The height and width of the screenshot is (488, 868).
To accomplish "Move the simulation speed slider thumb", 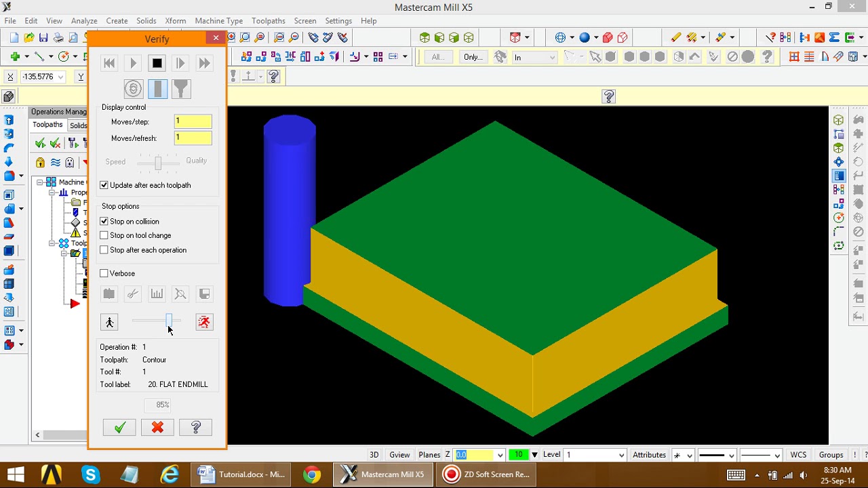I will tap(169, 321).
